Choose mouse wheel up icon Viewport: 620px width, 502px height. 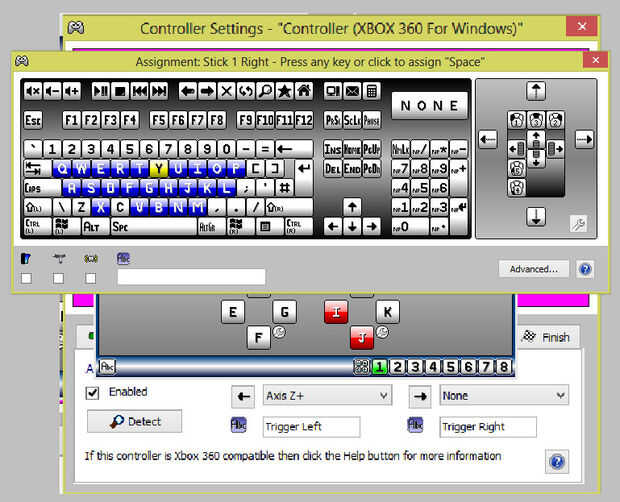pos(536,139)
